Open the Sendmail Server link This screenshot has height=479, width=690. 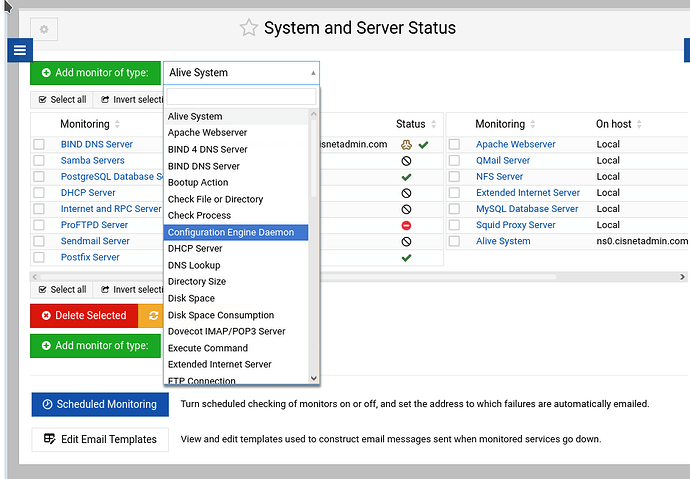(95, 241)
